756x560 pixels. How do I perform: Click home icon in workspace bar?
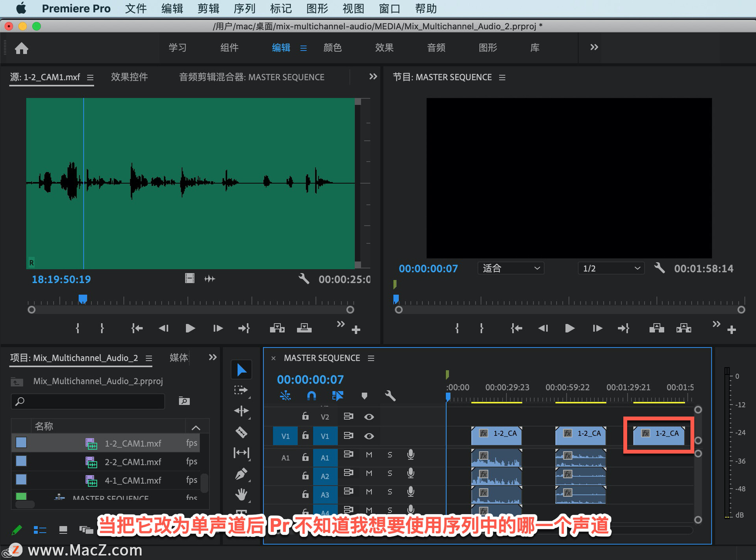coord(22,48)
